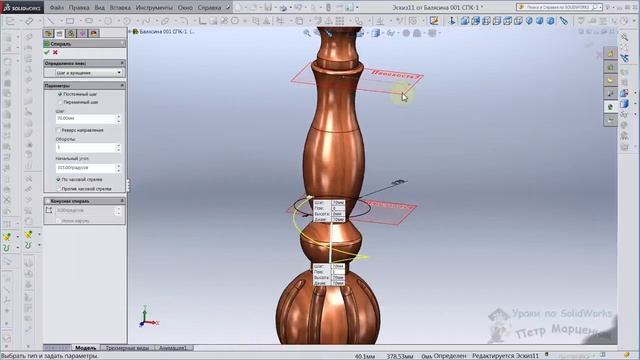Switch to FeatureManager design tree tab

point(48,33)
